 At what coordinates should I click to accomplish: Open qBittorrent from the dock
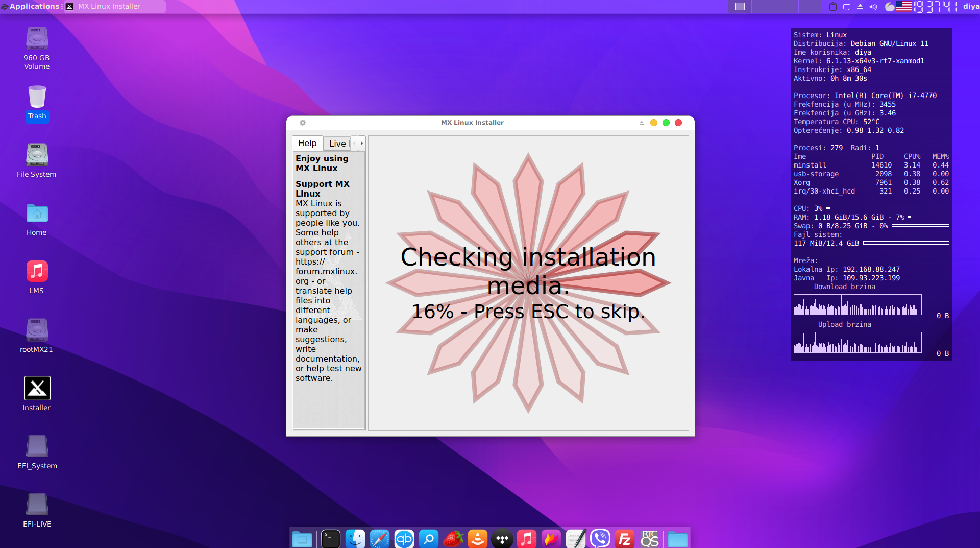pyautogui.click(x=404, y=539)
